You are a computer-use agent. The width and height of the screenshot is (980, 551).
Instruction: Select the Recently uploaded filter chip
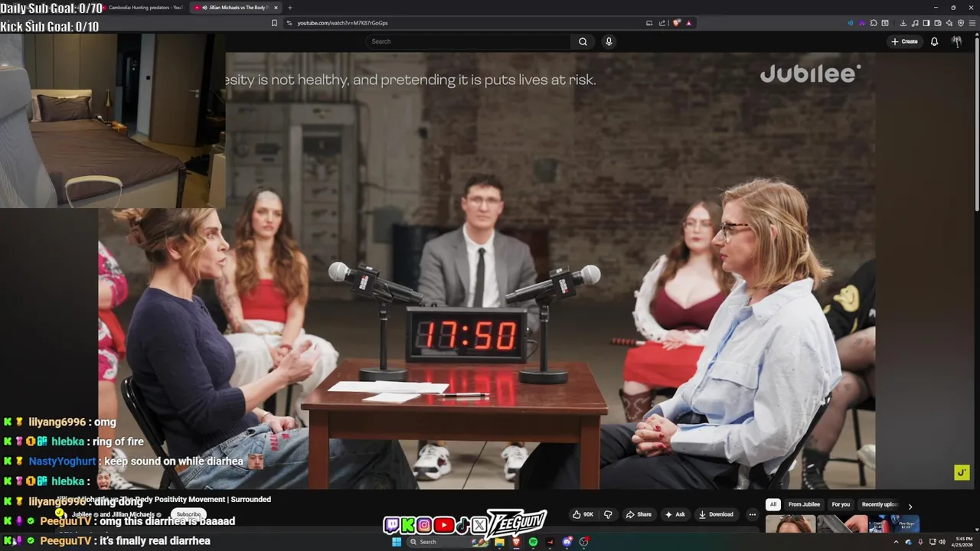[x=879, y=504]
